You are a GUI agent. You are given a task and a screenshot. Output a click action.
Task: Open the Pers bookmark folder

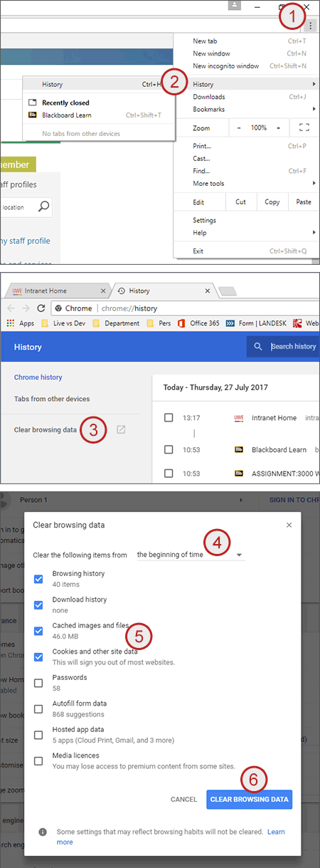click(x=159, y=323)
